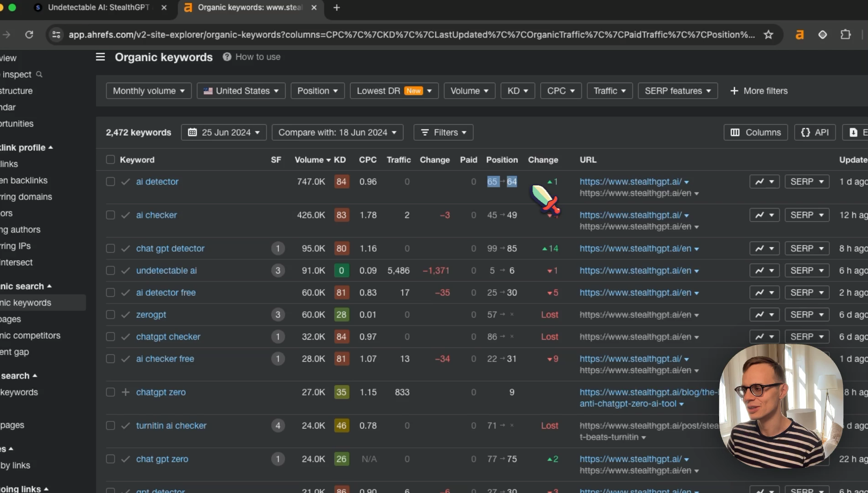Click the checkmark icon beside undetectable ai
The height and width of the screenshot is (493, 868).
pos(125,271)
